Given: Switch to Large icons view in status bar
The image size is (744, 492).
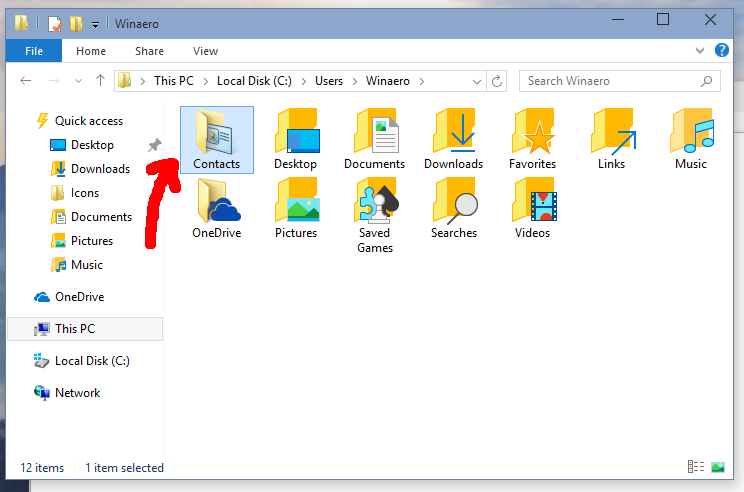Looking at the screenshot, I should 718,467.
